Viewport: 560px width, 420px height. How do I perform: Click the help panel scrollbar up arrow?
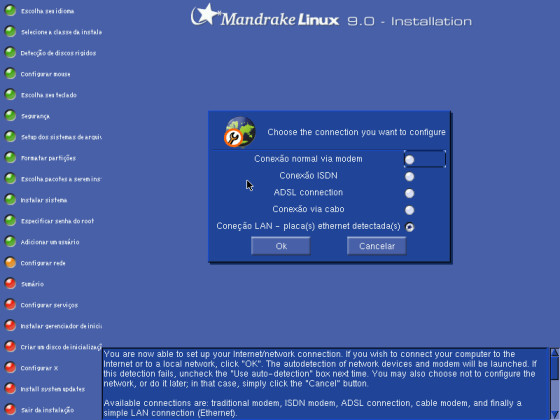tap(555, 352)
